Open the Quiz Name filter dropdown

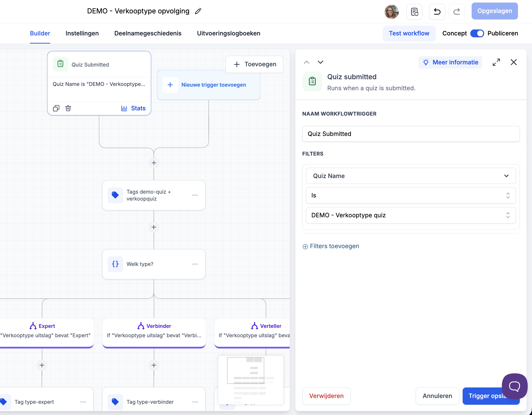tap(410, 176)
